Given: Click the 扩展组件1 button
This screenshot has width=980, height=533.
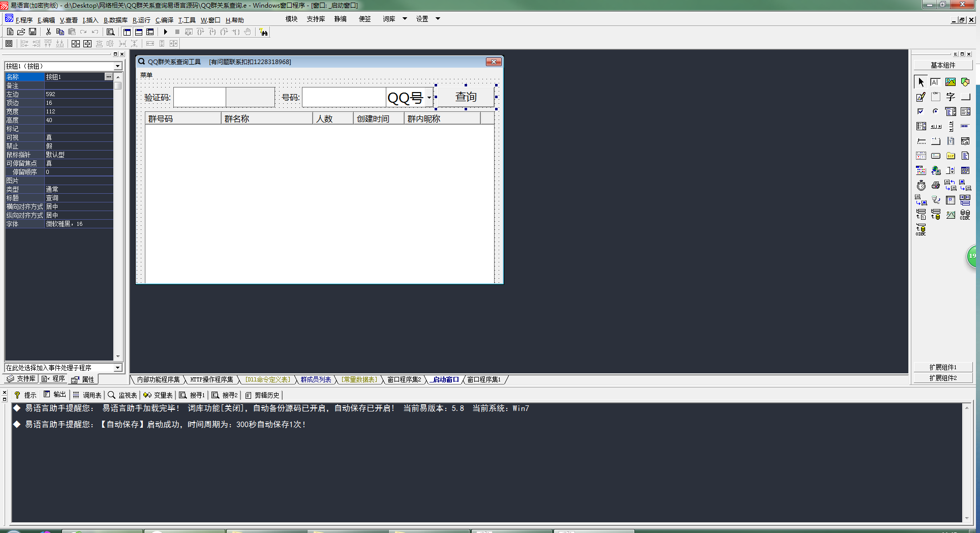Looking at the screenshot, I should click(x=943, y=367).
